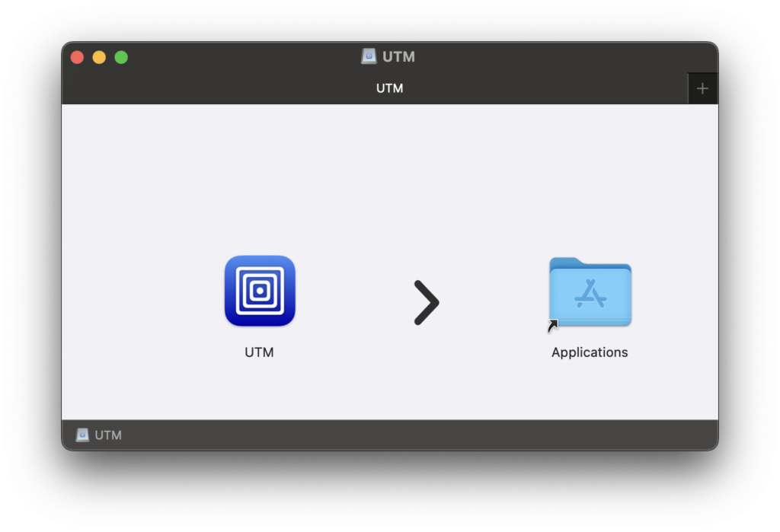Click blank window area above the UTM icon
This screenshot has width=780, height=532.
click(x=260, y=179)
